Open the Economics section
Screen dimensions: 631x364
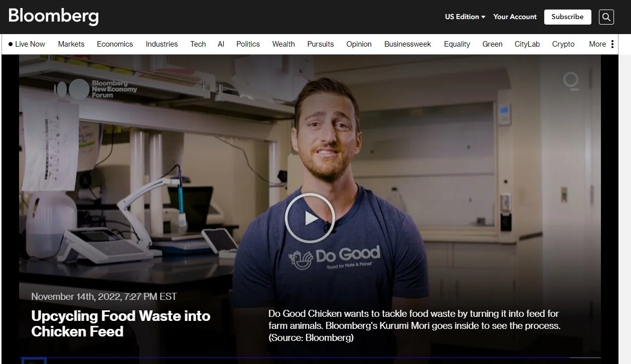coord(115,44)
